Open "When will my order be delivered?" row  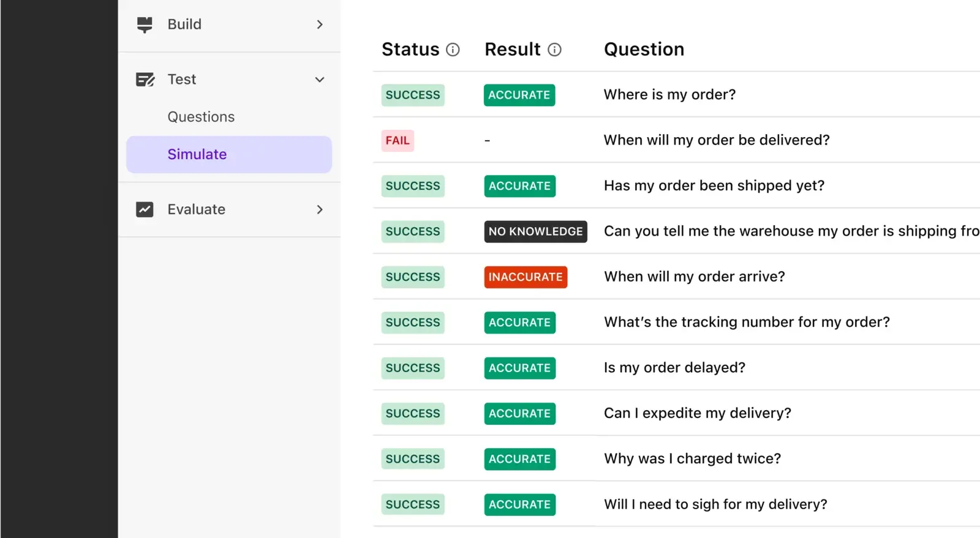(x=717, y=140)
